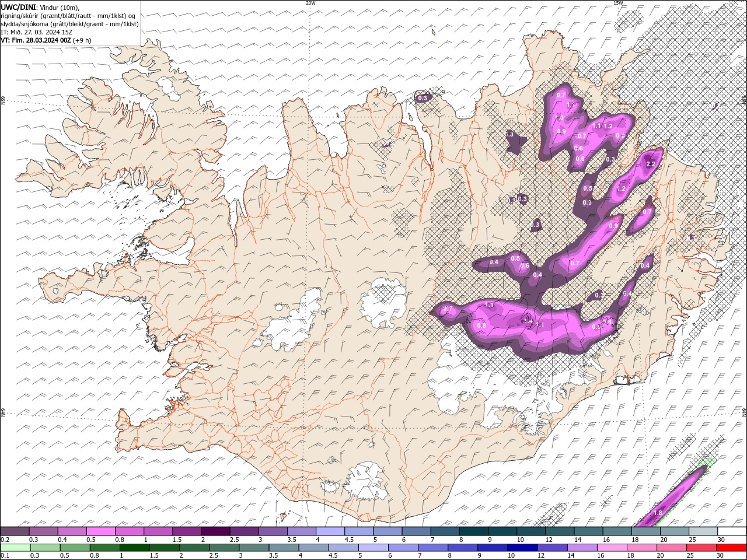747x560 pixels.
Task: Click the 'slydda/snjókoma (grátt/bleikt/grænt' caption line
Action: 69,24
